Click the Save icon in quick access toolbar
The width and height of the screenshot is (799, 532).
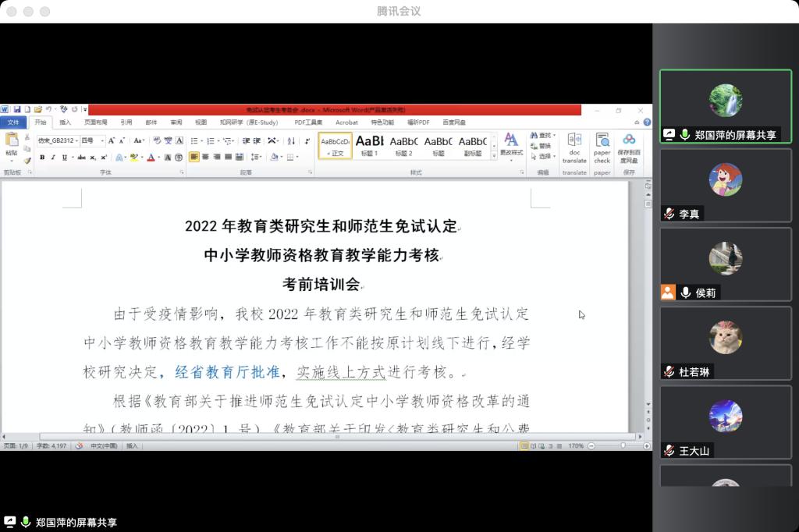(17, 110)
